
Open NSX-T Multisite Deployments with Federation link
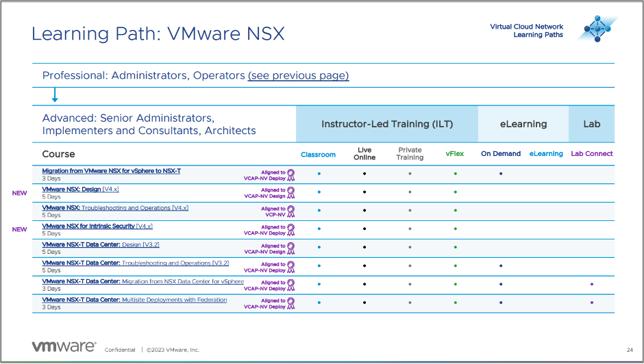(x=134, y=300)
